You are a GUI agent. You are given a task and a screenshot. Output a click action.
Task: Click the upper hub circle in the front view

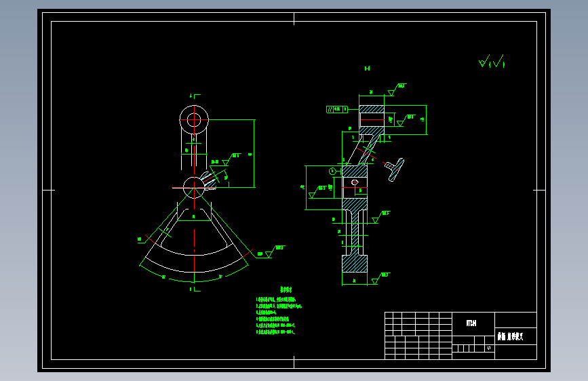point(194,120)
